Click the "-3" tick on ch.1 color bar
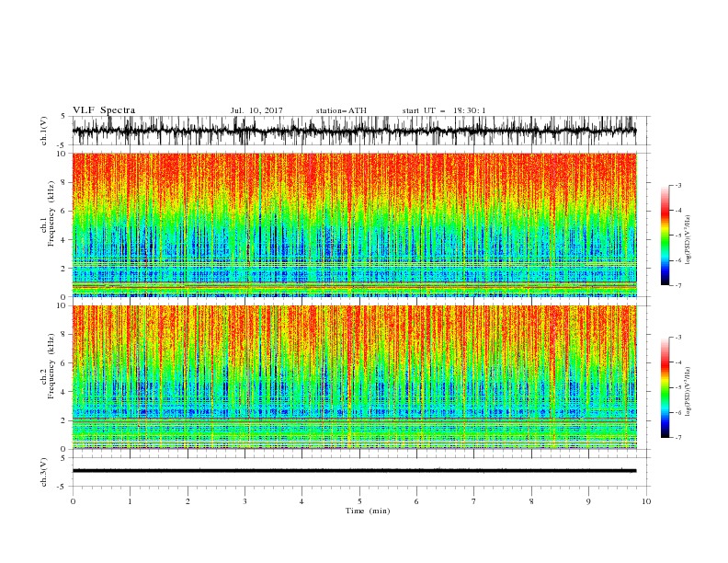The width and height of the screenshot is (728, 563). point(678,185)
